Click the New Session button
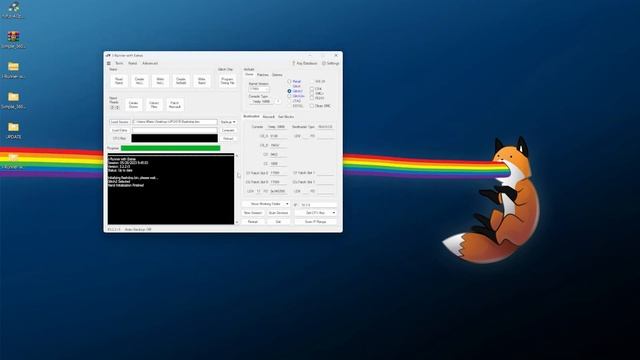Image resolution: width=640 pixels, height=360 pixels. (x=253, y=213)
